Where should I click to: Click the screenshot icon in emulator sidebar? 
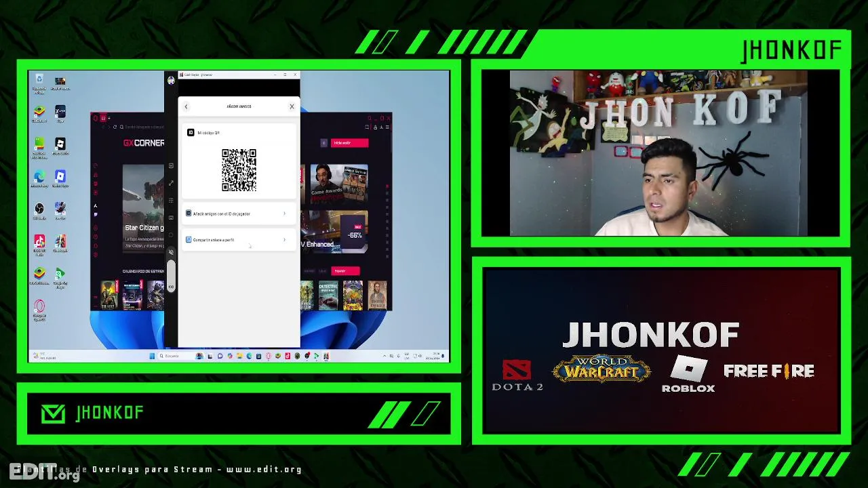click(x=171, y=218)
